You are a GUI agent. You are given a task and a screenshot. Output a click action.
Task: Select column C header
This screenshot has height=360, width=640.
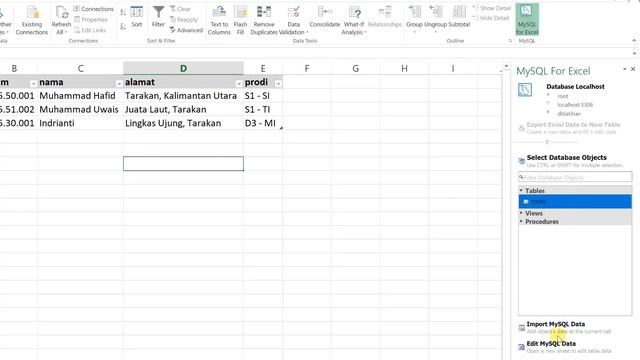pos(80,69)
